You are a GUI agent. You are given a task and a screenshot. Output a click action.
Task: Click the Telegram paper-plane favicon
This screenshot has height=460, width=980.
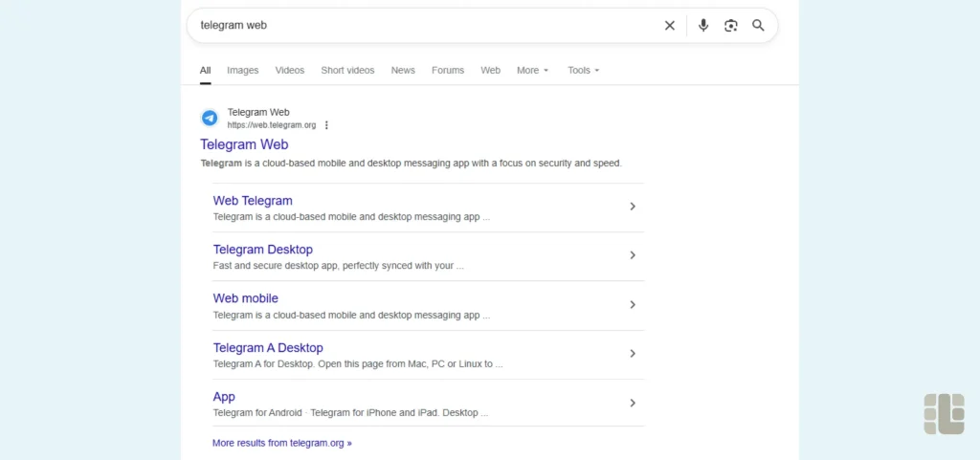pos(210,118)
